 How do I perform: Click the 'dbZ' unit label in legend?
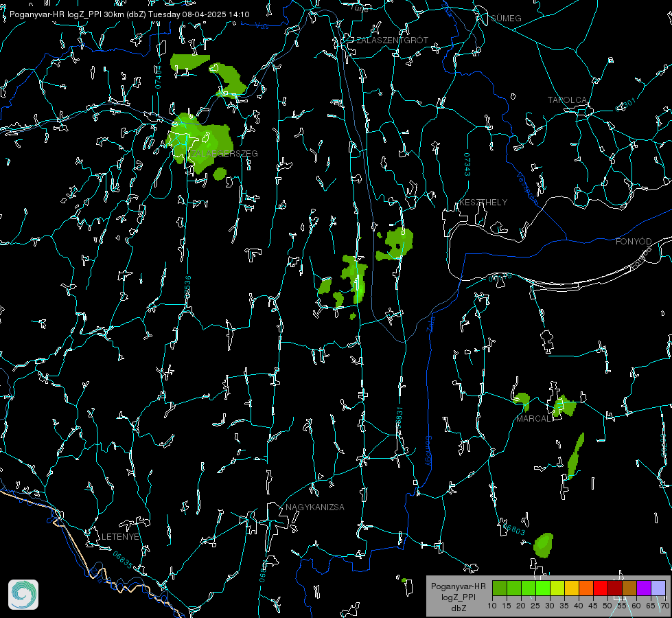(458, 608)
